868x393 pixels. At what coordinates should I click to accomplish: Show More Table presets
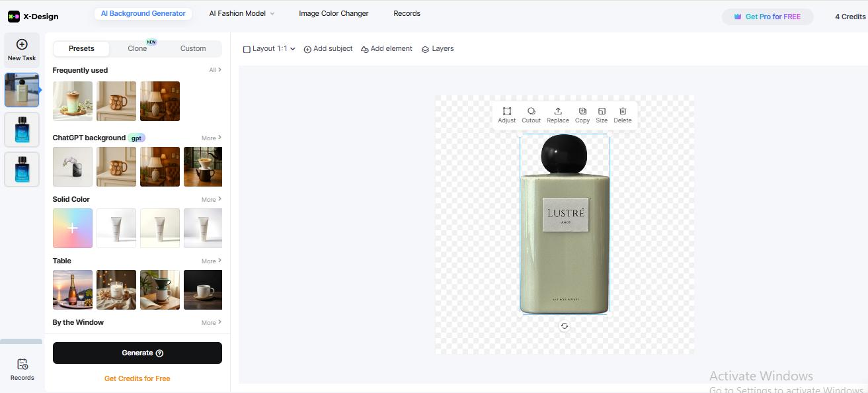coord(212,261)
